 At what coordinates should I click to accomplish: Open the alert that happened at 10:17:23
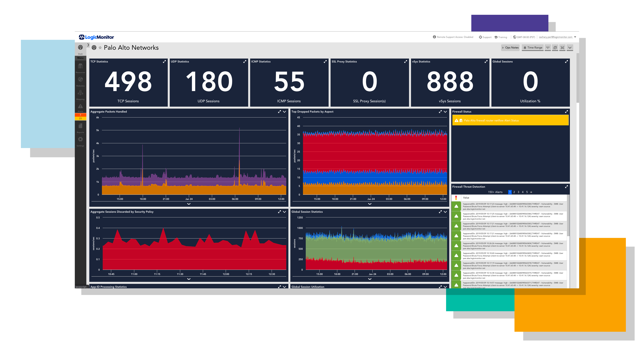pyautogui.click(x=509, y=207)
